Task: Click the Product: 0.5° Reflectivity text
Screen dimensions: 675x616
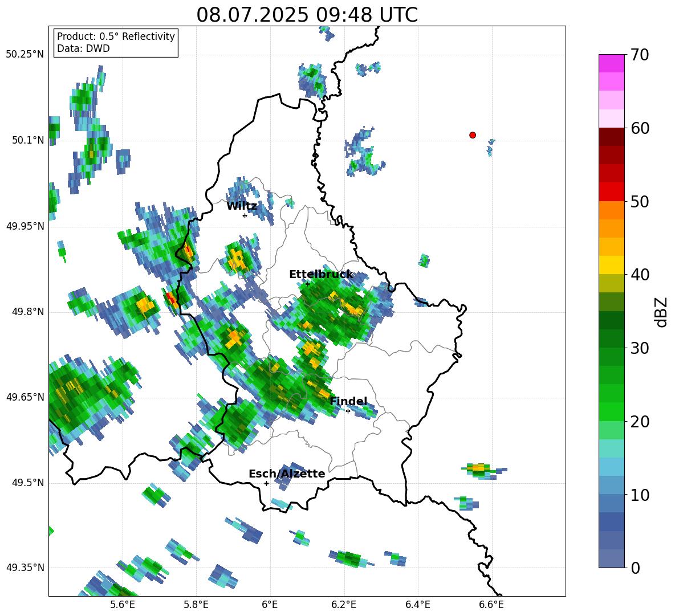Action: (x=116, y=36)
